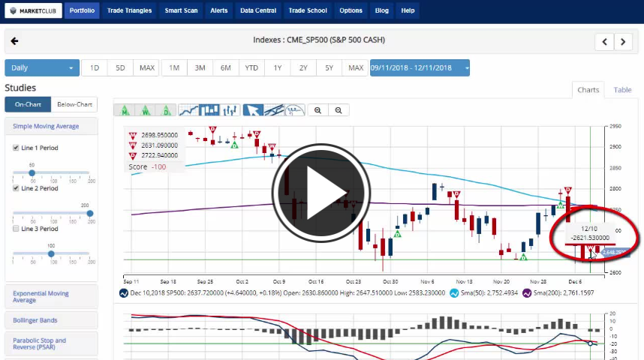The width and height of the screenshot is (644, 360).
Task: Select candlestick chart style
Action: pyautogui.click(x=209, y=110)
